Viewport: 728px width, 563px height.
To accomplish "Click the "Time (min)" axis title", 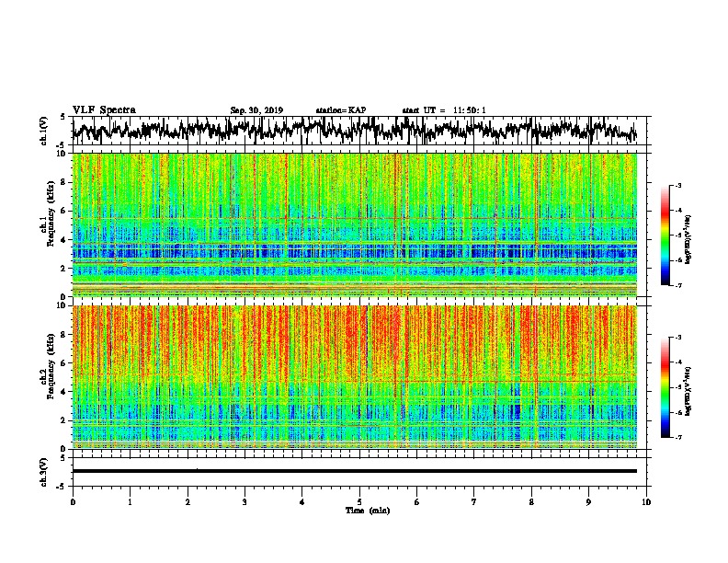I will pos(368,511).
